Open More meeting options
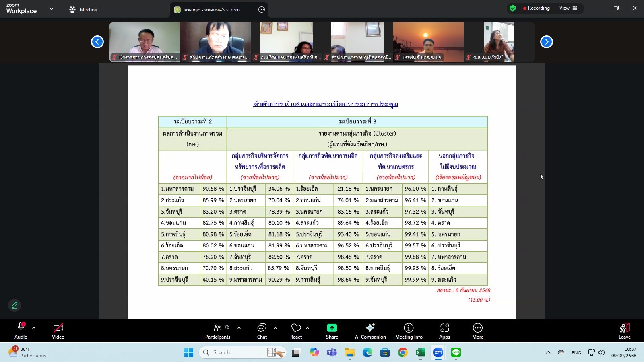Viewport: 644px width, 362px height. pyautogui.click(x=477, y=331)
